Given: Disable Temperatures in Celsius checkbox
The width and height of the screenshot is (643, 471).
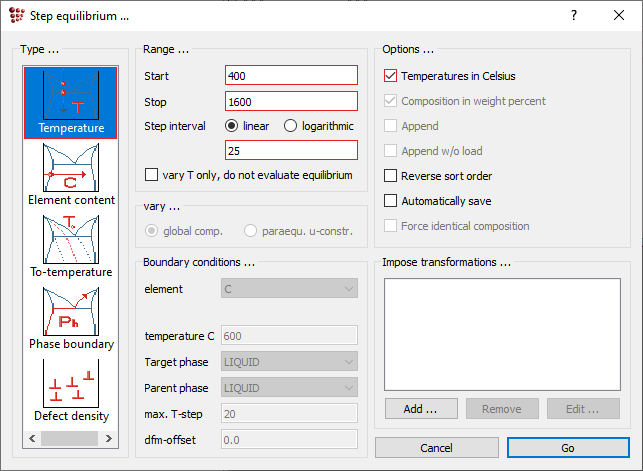Looking at the screenshot, I should (391, 75).
